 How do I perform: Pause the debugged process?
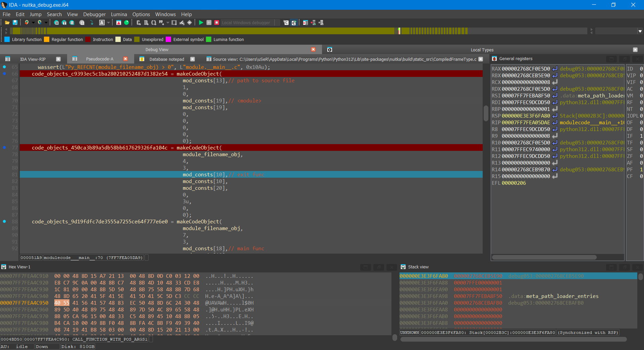pyautogui.click(x=209, y=23)
